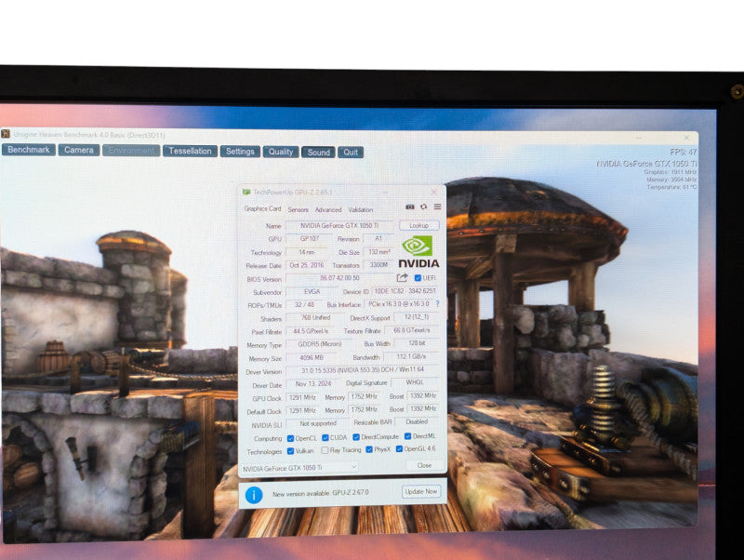744x560 pixels.
Task: Open the Validation tab
Action: coord(361,209)
